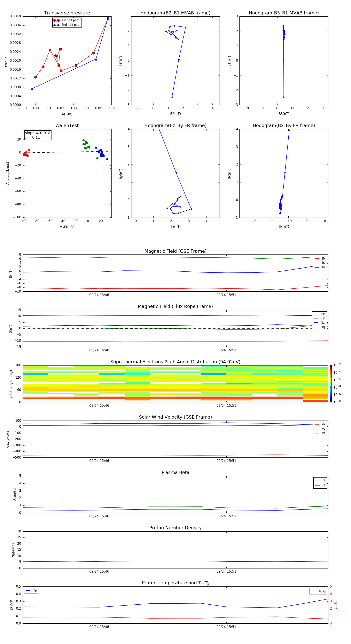
Task: Click the "r = 0.11" annotation text
Action: tap(33, 137)
